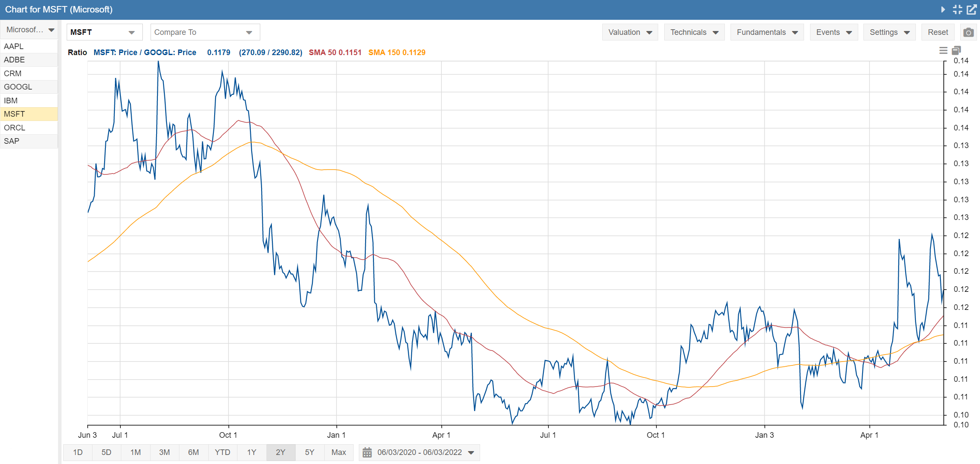Switch to 1M time range

pyautogui.click(x=136, y=452)
